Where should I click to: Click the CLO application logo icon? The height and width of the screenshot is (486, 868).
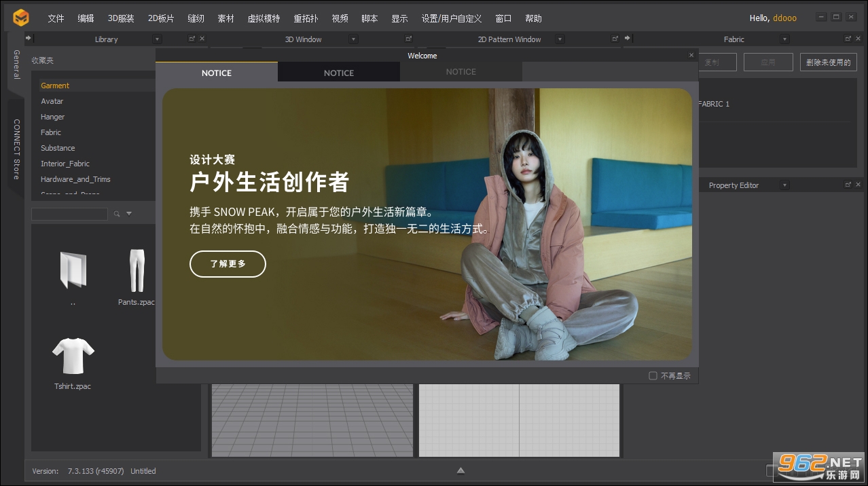point(21,18)
